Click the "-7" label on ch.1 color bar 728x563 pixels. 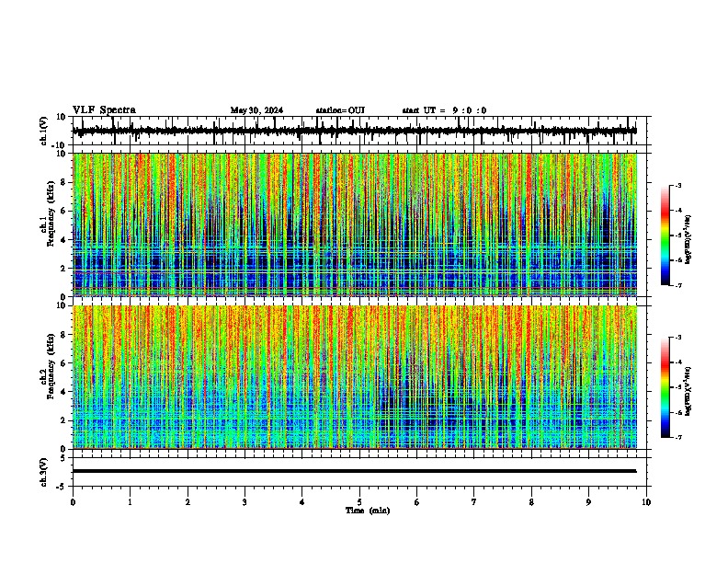[678, 285]
